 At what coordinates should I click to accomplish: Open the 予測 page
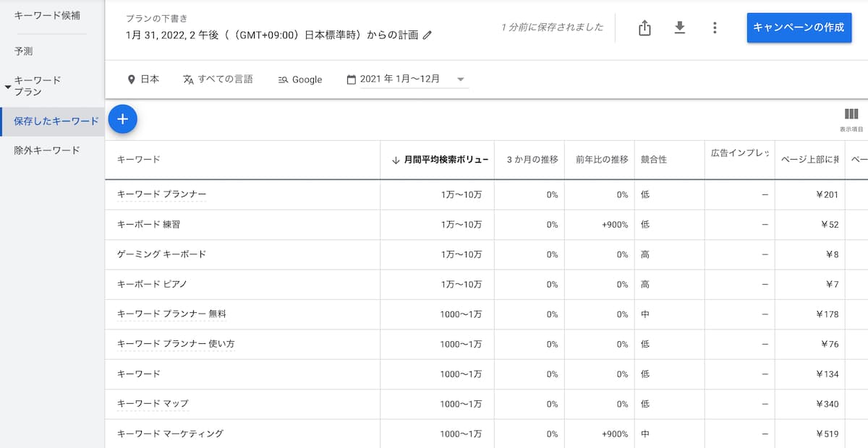[x=25, y=51]
